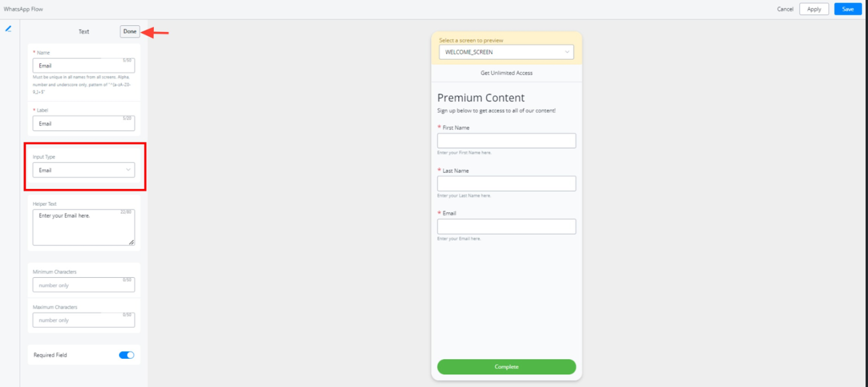Click the Helper Text resize handle

tap(131, 242)
